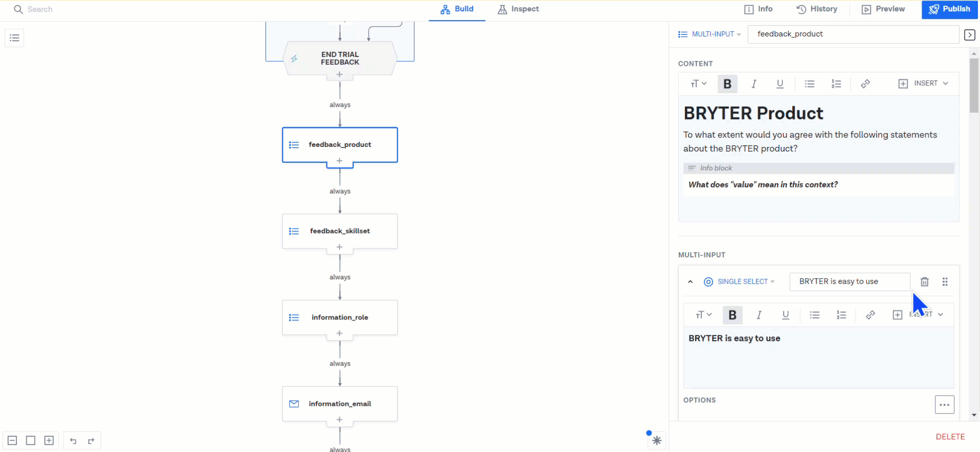This screenshot has height=452, width=980.
Task: Edit the 'BRYTER is easy to use' label field
Action: pyautogui.click(x=850, y=281)
